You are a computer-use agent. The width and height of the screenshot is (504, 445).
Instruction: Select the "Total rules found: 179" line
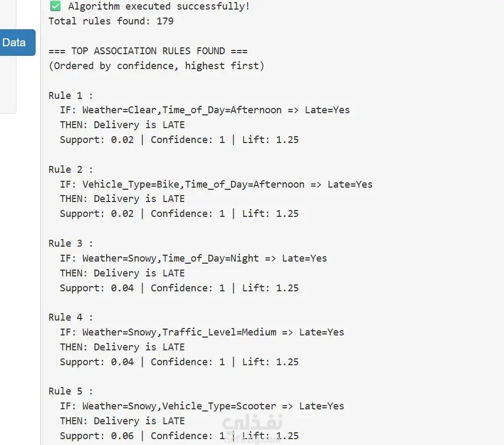tap(111, 21)
